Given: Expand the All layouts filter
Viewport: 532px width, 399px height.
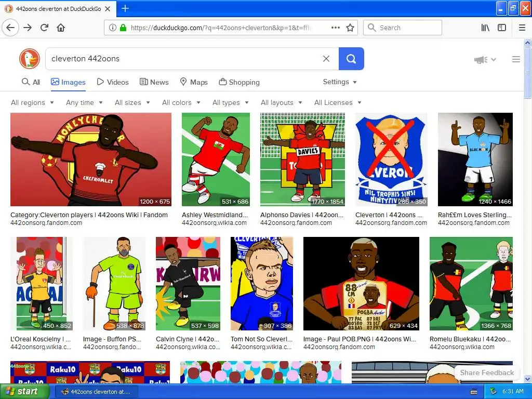Looking at the screenshot, I should click(x=281, y=102).
